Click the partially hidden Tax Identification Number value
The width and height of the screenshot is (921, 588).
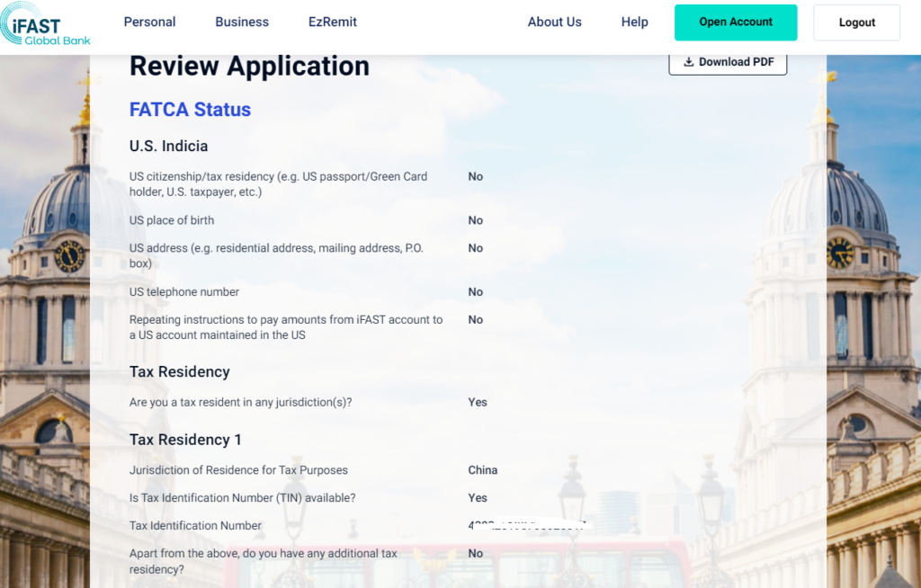tap(527, 526)
